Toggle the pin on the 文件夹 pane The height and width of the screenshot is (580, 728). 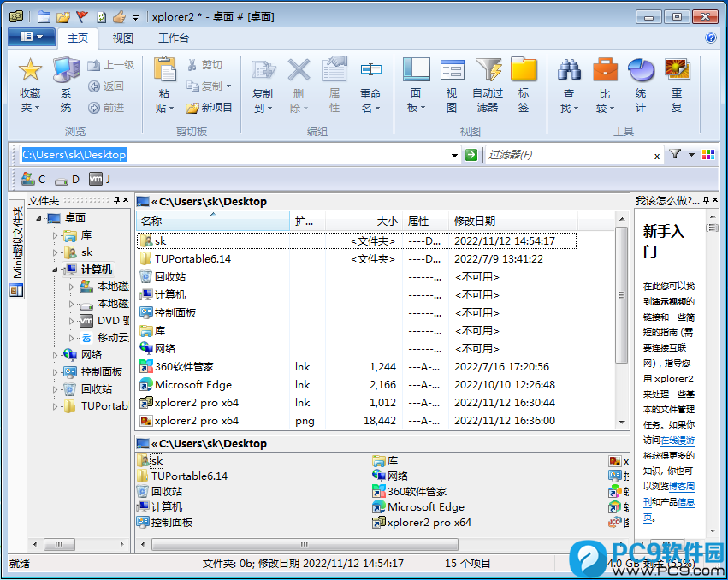[116, 200]
